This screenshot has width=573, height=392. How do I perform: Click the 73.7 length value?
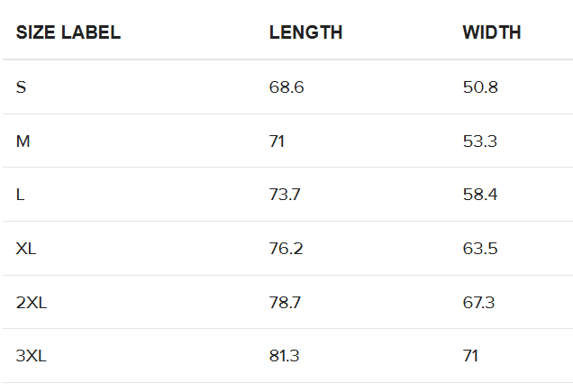[285, 194]
